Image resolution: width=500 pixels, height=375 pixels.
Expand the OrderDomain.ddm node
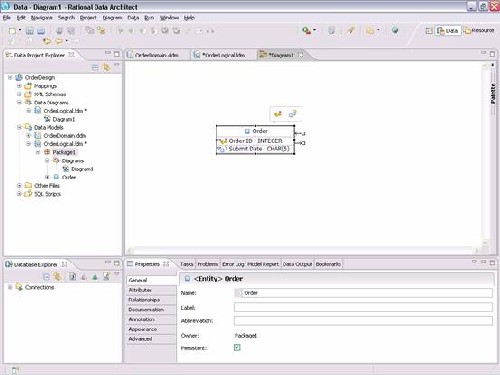point(29,136)
